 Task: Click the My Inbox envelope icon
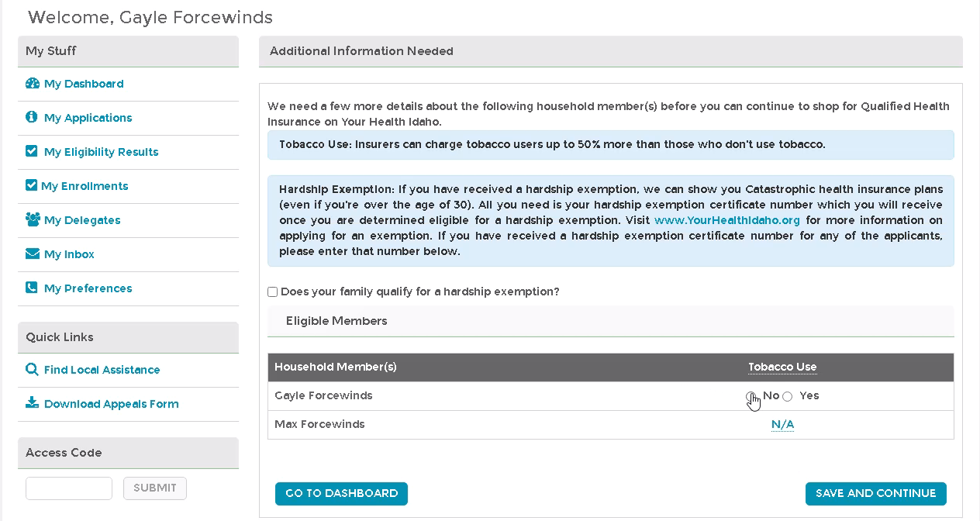point(32,254)
